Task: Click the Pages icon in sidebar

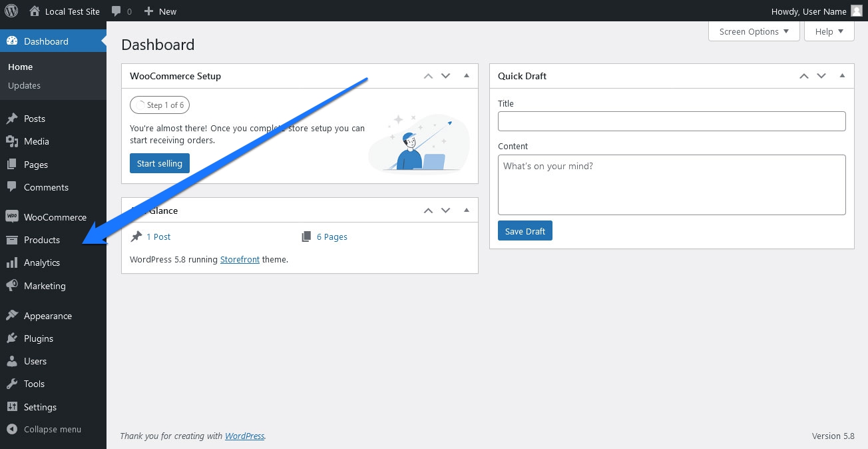Action: point(12,165)
